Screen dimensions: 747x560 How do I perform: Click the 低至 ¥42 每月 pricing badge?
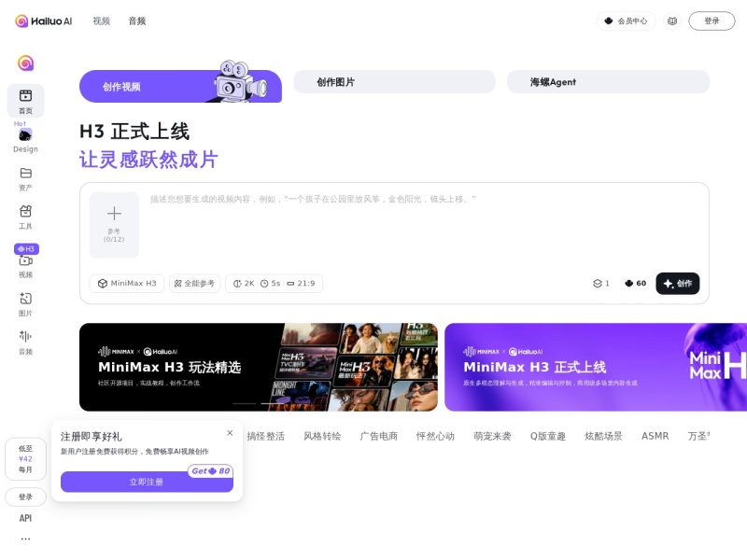point(26,459)
